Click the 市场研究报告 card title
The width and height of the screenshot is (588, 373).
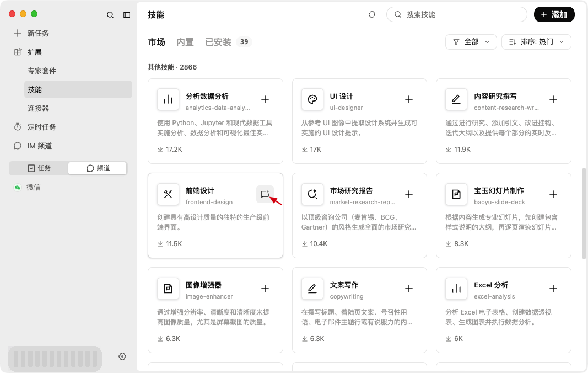pos(351,191)
